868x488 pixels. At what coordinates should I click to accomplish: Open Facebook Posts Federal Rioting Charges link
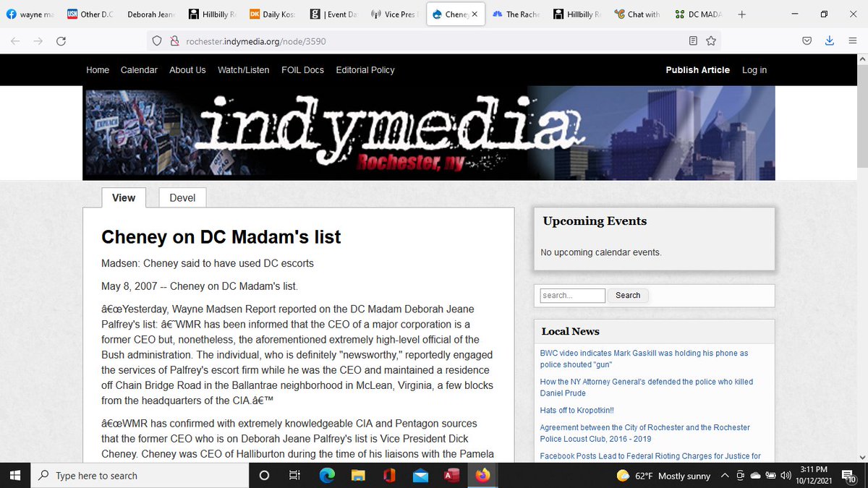650,456
